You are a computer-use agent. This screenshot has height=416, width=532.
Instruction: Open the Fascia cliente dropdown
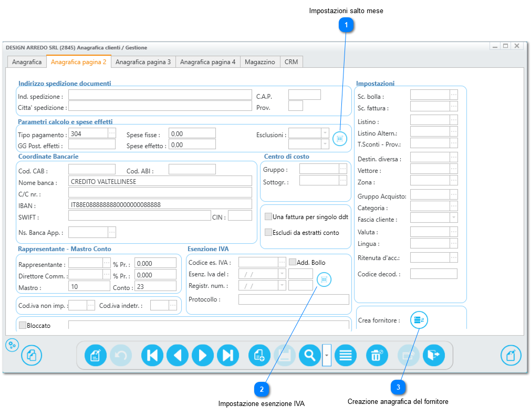click(x=454, y=217)
